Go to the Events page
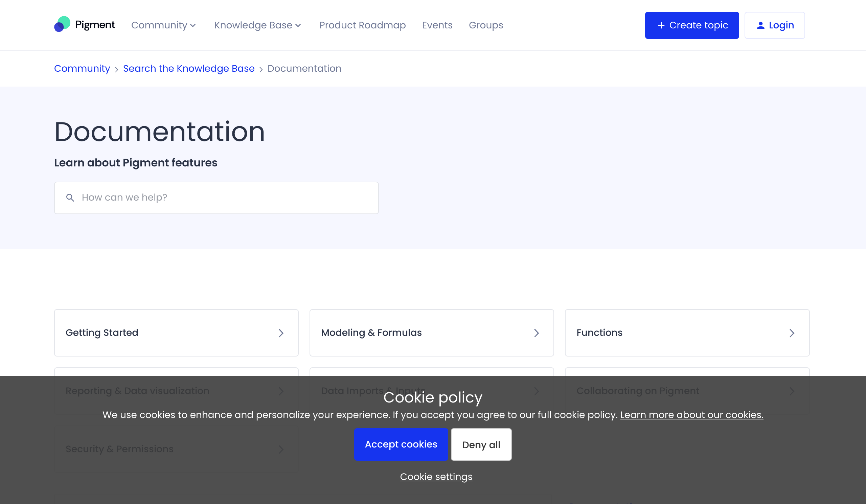Image resolution: width=866 pixels, height=504 pixels. (x=437, y=25)
